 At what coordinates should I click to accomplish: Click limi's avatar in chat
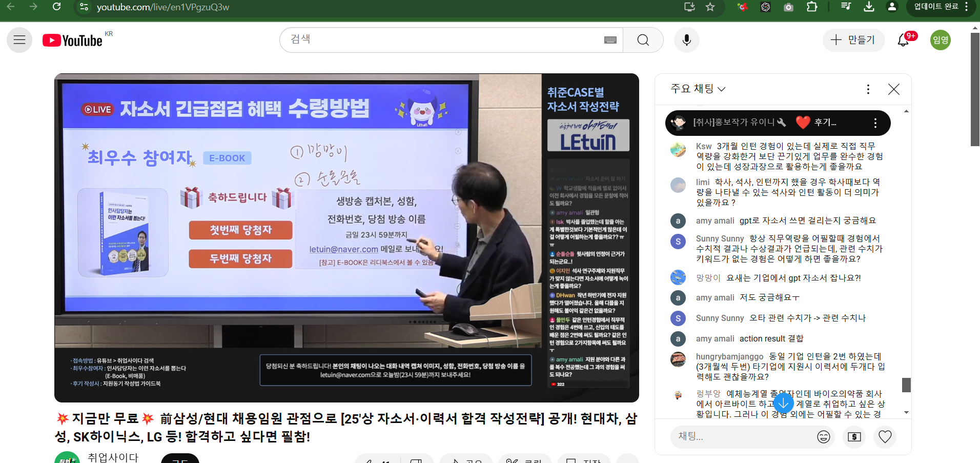coord(678,185)
